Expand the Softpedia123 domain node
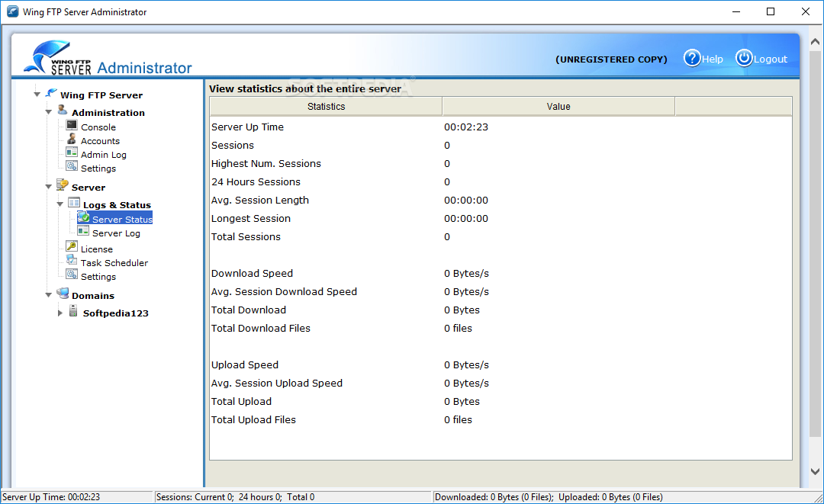 pos(60,313)
